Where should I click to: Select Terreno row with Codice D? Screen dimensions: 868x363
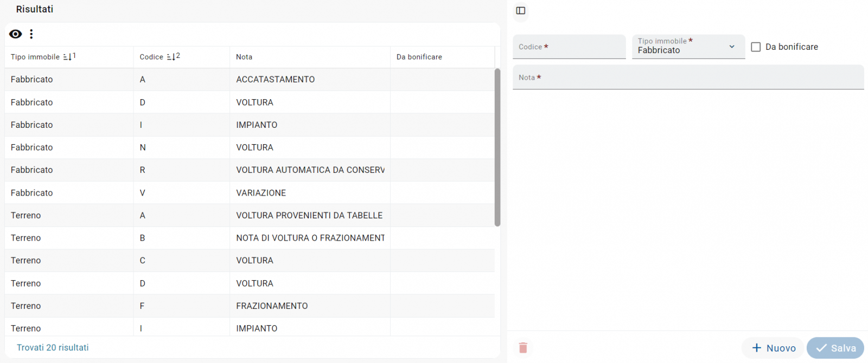click(250, 283)
